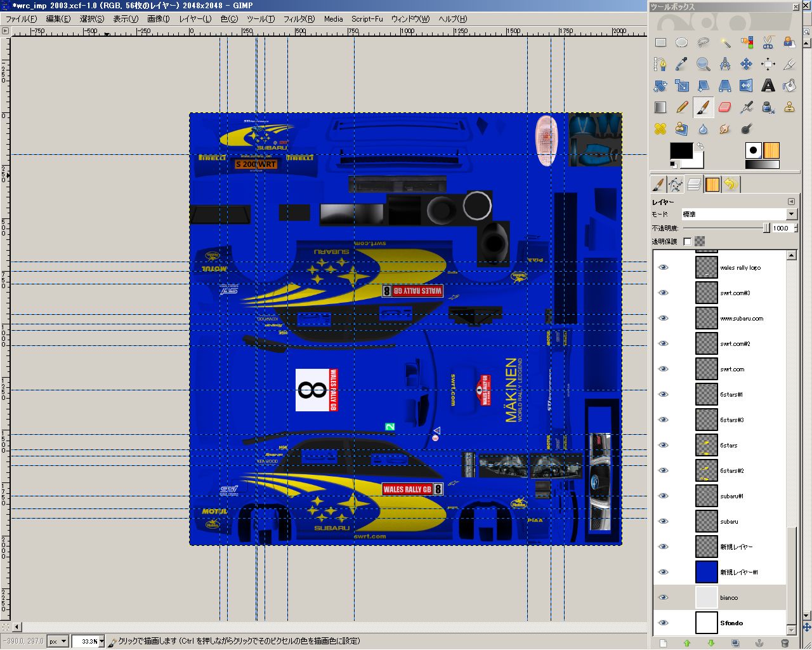The image size is (812, 650).
Task: Open the 33.3% zoom level dropdown
Action: tap(101, 642)
